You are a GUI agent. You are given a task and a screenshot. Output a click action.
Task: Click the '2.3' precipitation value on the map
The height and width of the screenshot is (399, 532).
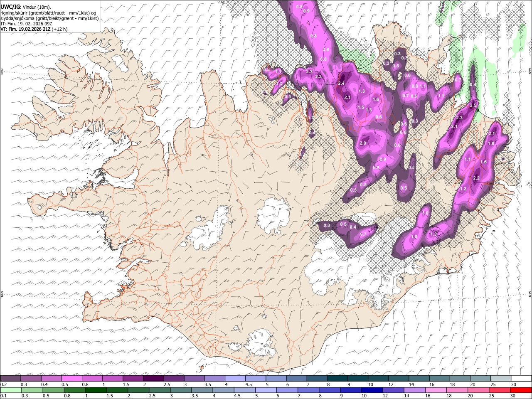459,118
